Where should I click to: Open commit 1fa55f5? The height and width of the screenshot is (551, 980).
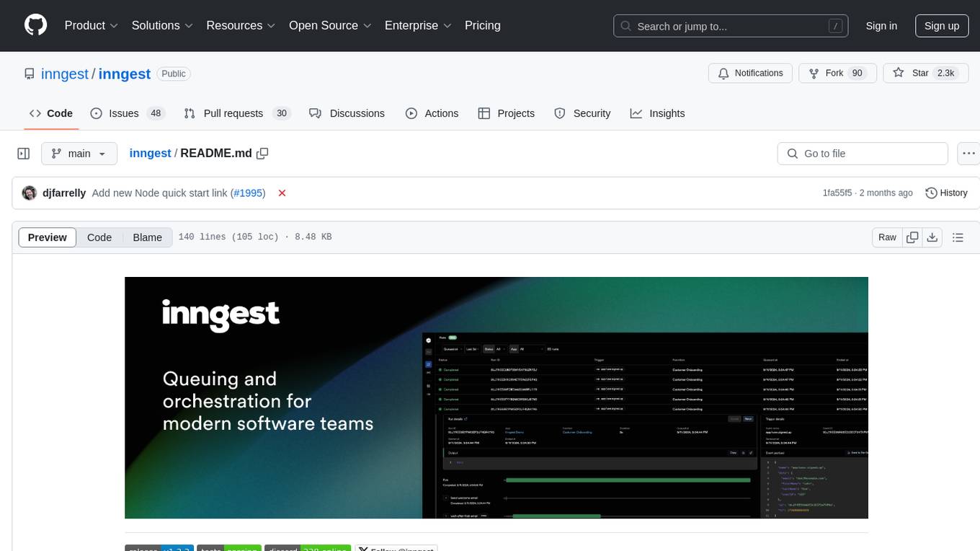(837, 193)
